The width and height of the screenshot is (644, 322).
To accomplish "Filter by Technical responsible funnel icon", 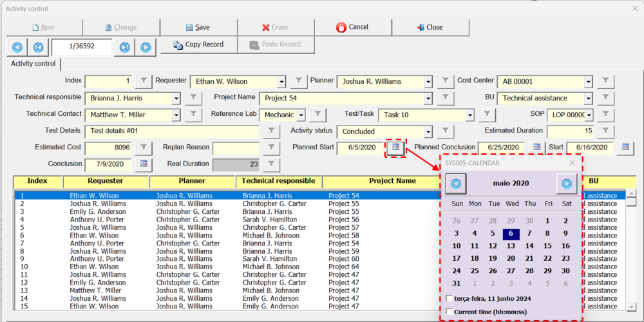I will click(193, 99).
